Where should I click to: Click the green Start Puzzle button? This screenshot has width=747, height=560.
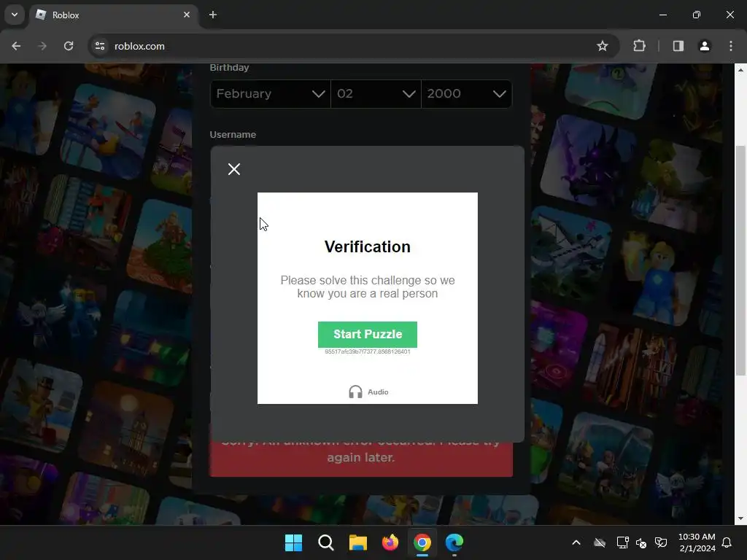[x=368, y=334]
